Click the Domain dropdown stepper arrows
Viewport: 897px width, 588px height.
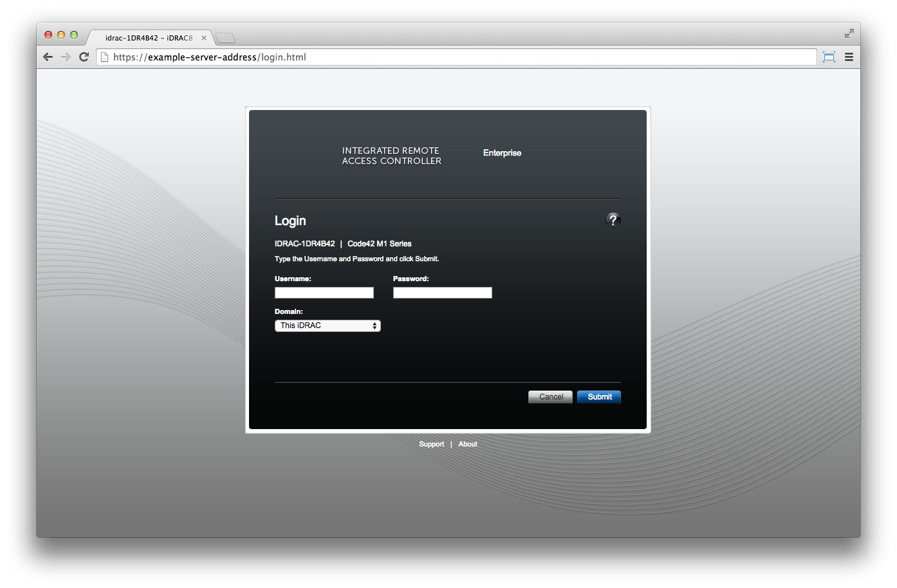click(x=375, y=326)
